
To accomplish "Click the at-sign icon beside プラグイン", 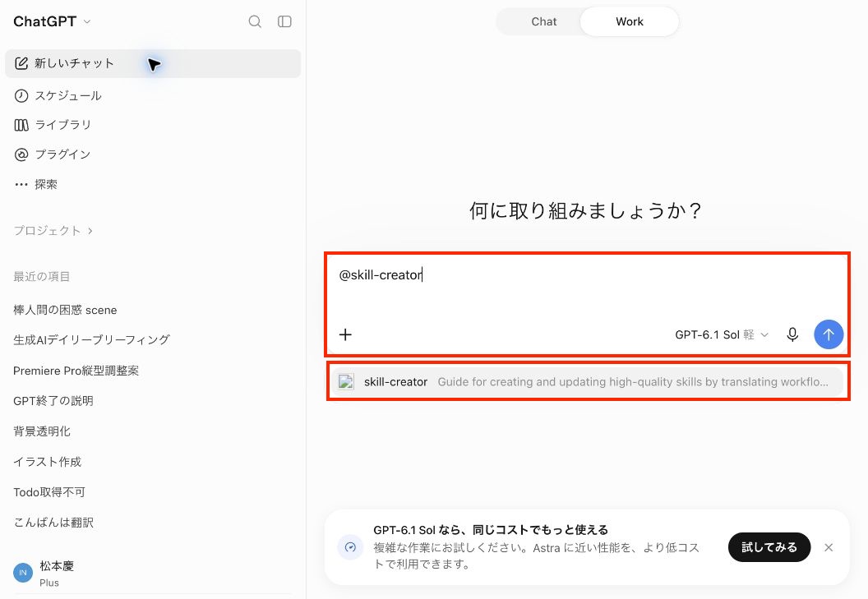I will 21,154.
